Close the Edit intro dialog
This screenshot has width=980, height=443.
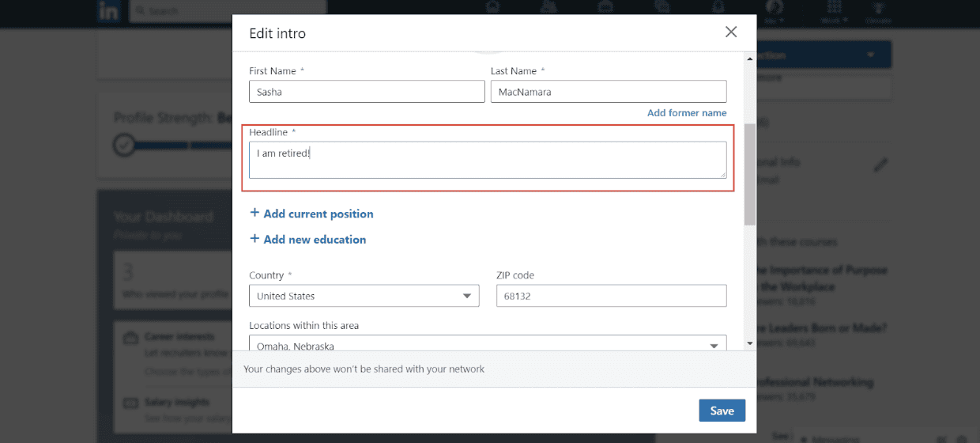click(x=731, y=32)
